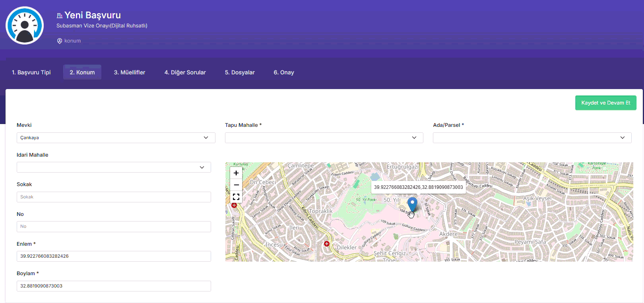Screen dimensions: 644x303
Task: Click the red hospital marker at map's left edge
Action: (234, 205)
